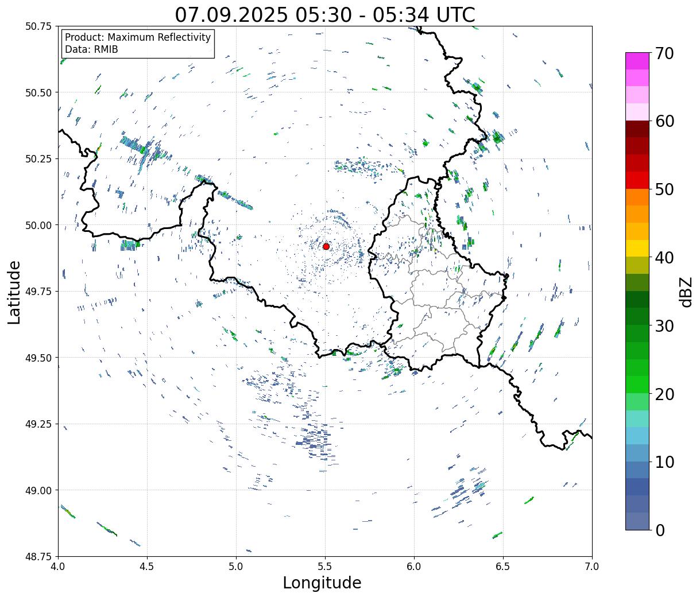Click the red radar location marker
Image resolution: width=700 pixels, height=597 pixels.
[x=326, y=246]
